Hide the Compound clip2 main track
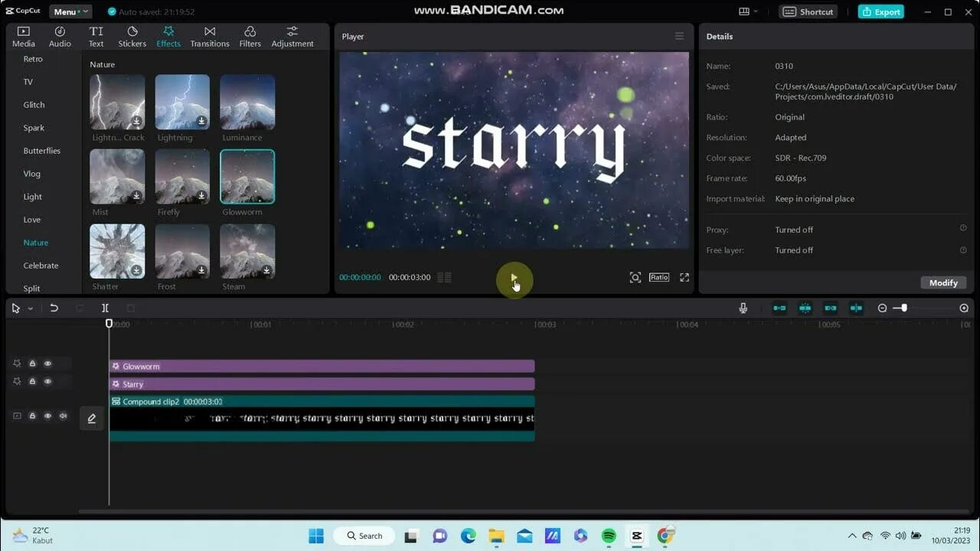This screenshot has height=551, width=980. tap(47, 416)
